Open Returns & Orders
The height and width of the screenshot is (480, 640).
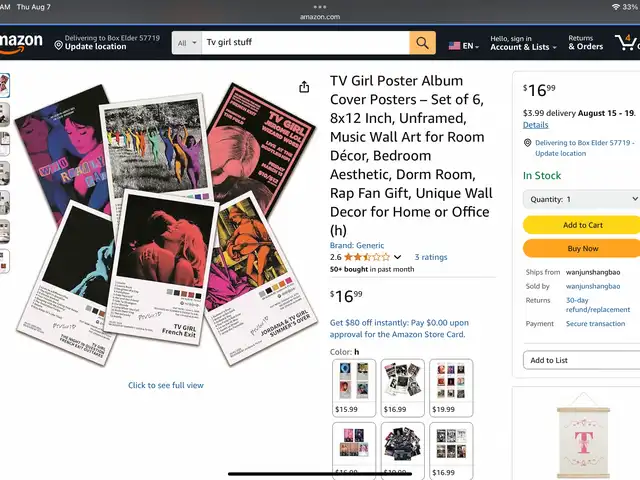[x=586, y=42]
